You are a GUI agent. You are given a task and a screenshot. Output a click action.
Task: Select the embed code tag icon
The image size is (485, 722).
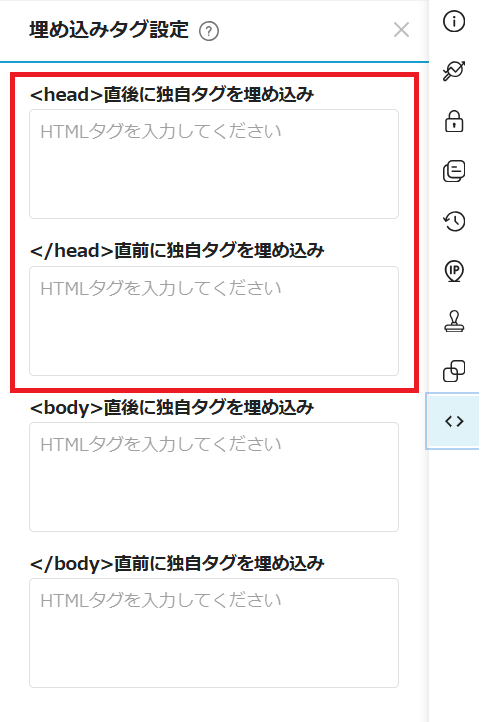click(454, 421)
